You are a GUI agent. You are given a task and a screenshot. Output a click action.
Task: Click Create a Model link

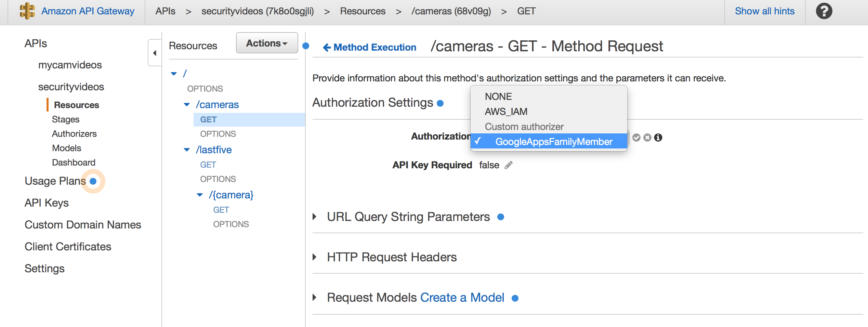[462, 298]
